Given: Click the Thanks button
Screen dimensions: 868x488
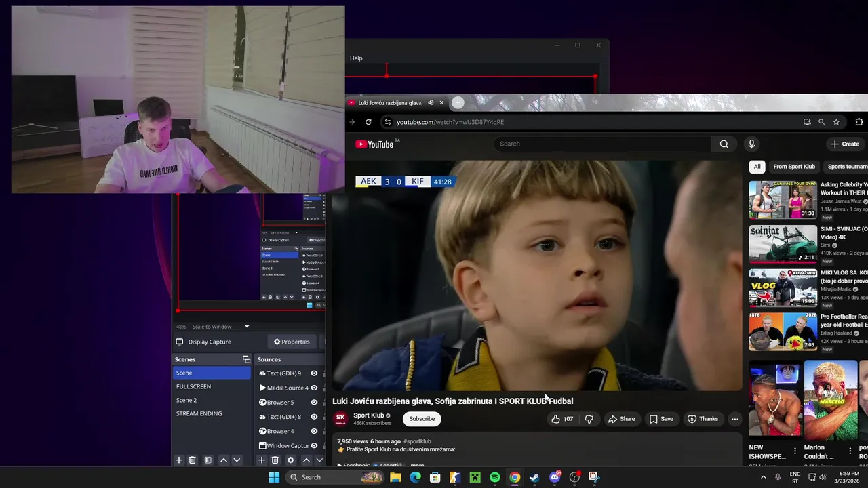Looking at the screenshot, I should tap(703, 419).
